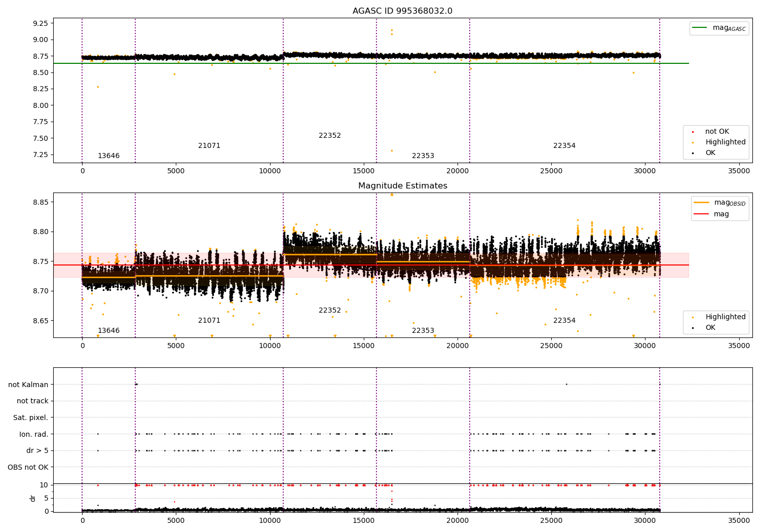Click the "not track" row label

(x=32, y=401)
